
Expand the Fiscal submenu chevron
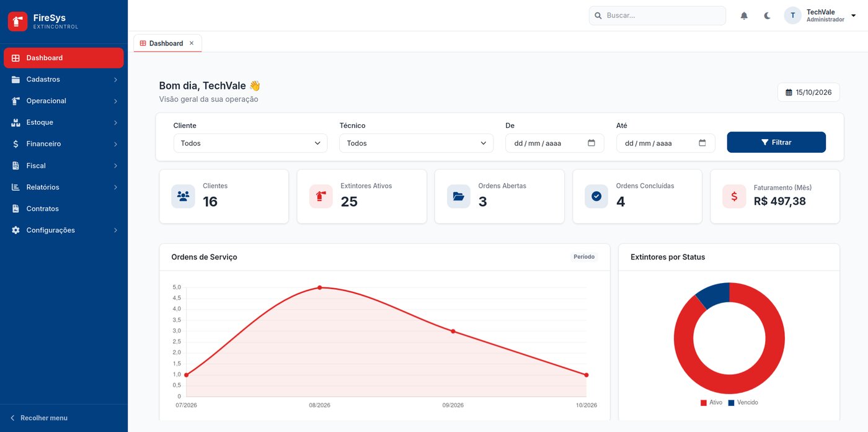pos(115,166)
